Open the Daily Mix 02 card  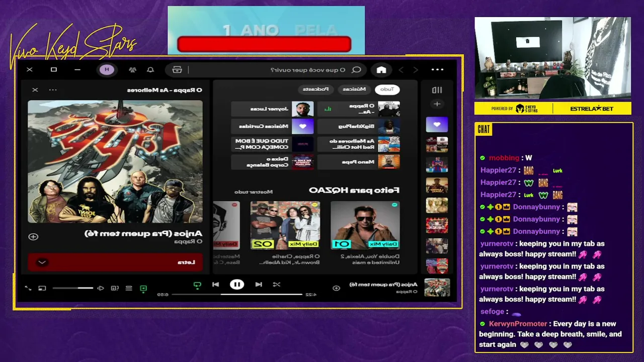point(285,233)
